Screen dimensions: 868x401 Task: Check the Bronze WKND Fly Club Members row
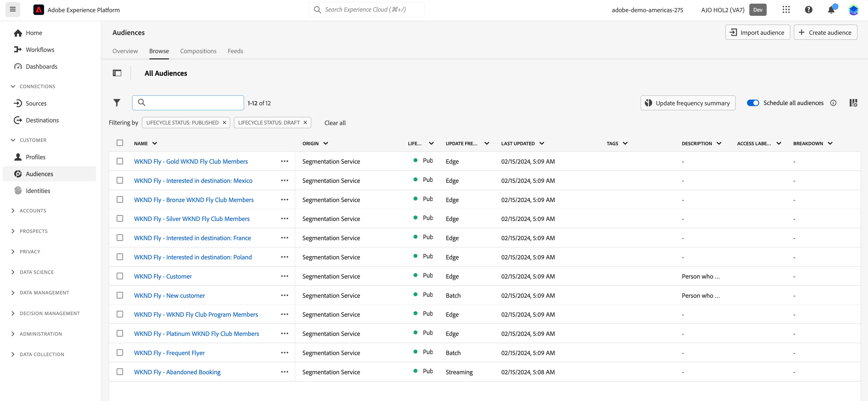click(x=120, y=199)
